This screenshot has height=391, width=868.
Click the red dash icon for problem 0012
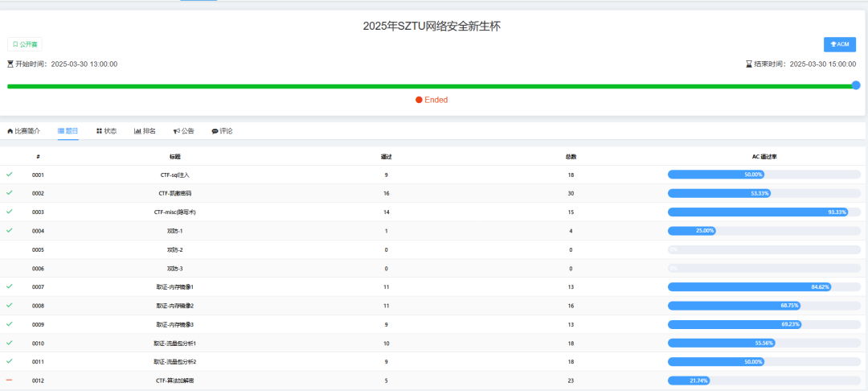click(x=10, y=380)
